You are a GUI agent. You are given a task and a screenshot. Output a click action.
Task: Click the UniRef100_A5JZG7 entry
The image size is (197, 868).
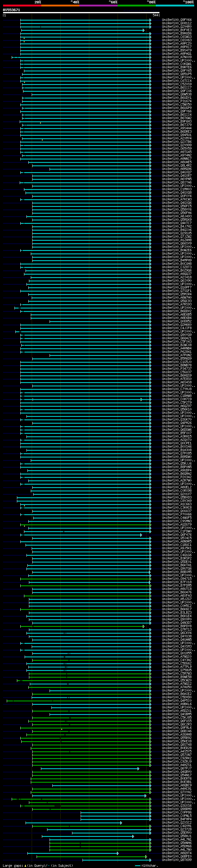click(177, 599)
